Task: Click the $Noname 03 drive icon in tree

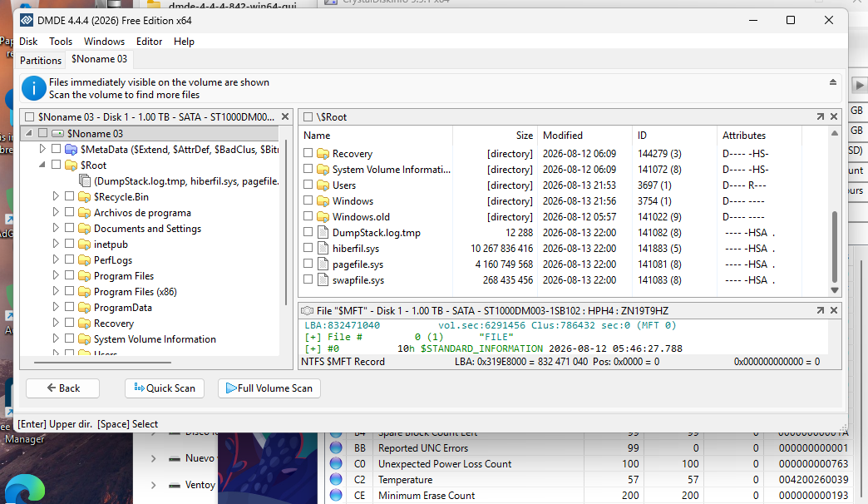Action: point(57,133)
